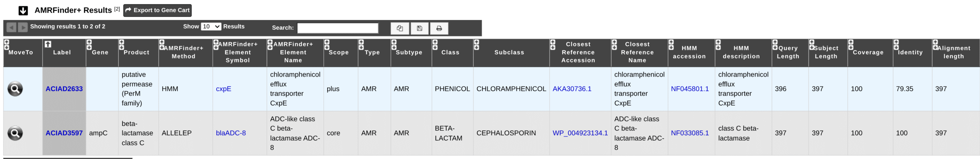This screenshot has width=980, height=159.
Task: Open ACIAD2633 label link
Action: 64,89
